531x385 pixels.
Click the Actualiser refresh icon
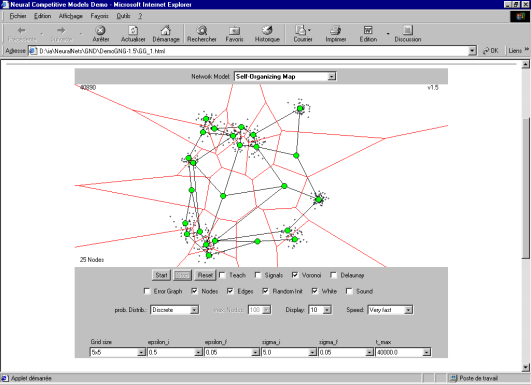click(x=133, y=31)
